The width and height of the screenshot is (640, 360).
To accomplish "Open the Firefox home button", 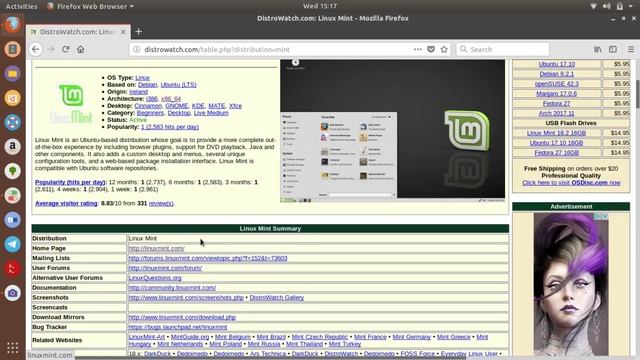I will pyautogui.click(x=81, y=49).
